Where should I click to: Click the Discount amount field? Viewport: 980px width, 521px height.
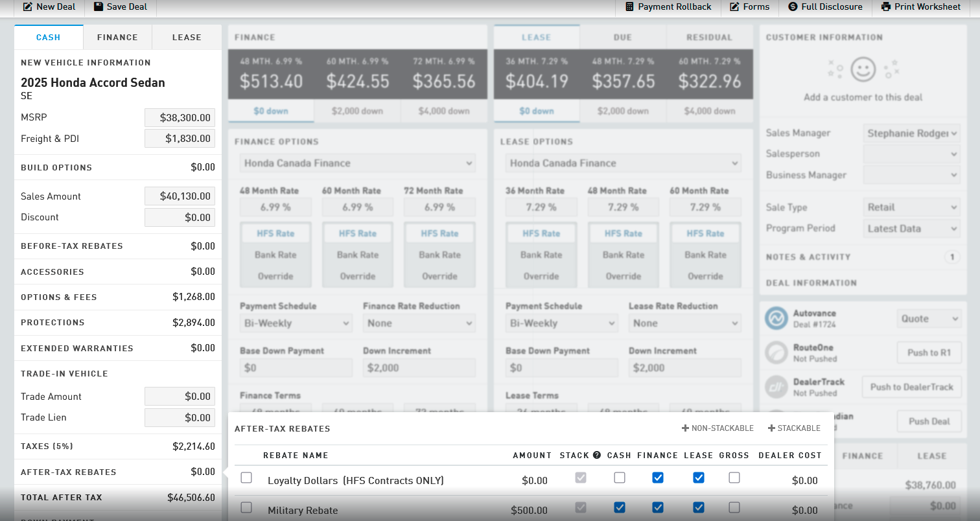point(180,217)
